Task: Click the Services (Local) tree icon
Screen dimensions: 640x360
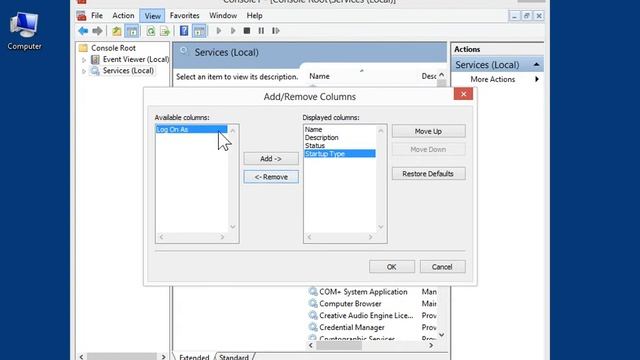Action: click(95, 71)
